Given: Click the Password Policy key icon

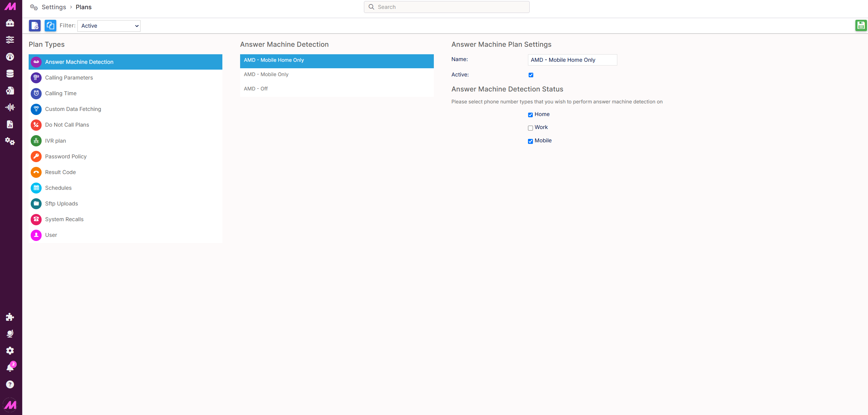Looking at the screenshot, I should click(36, 157).
